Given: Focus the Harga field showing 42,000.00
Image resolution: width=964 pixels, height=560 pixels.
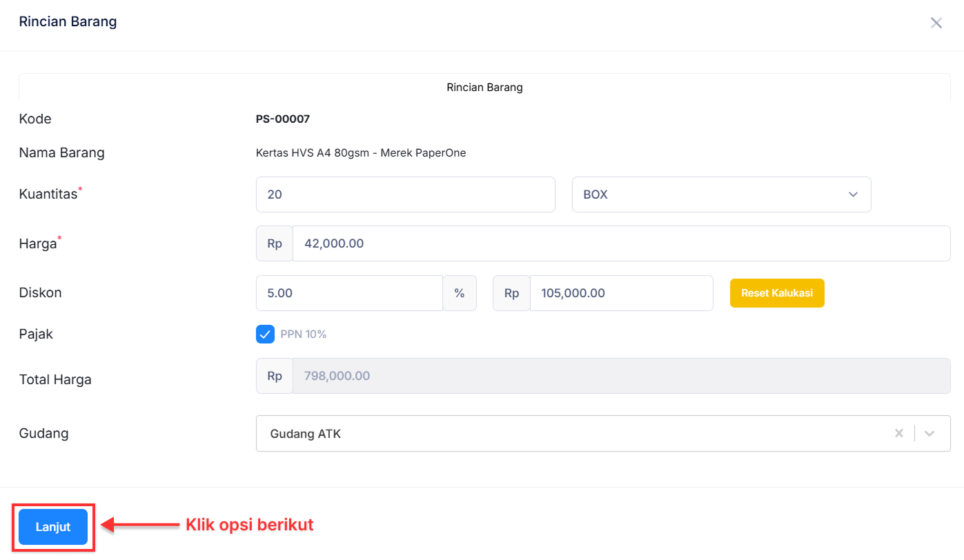Looking at the screenshot, I should [x=621, y=243].
